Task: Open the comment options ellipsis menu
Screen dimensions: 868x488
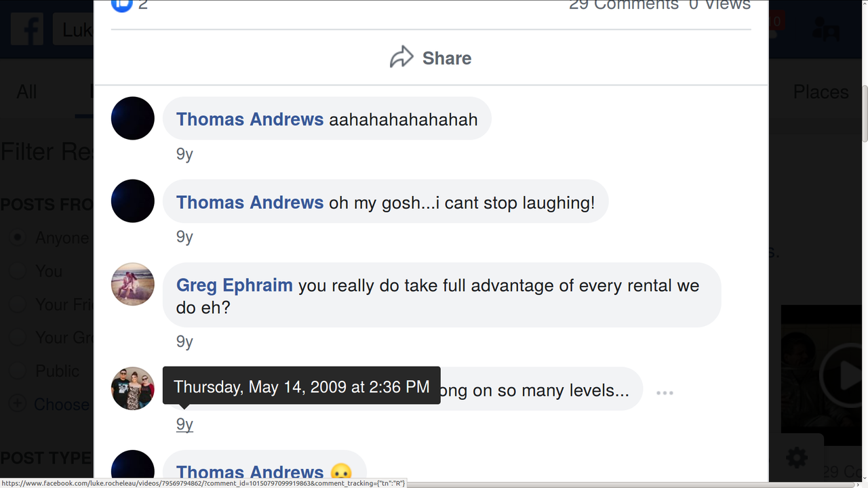Action: [x=665, y=392]
